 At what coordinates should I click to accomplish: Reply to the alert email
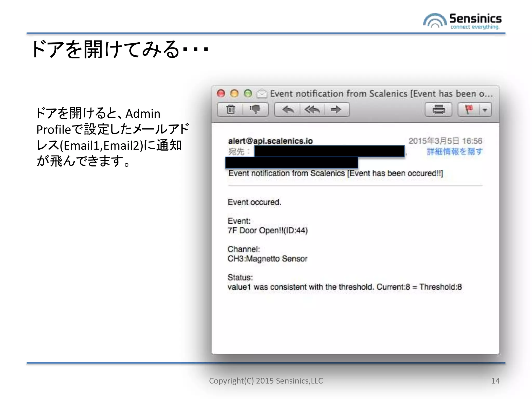[x=288, y=110]
